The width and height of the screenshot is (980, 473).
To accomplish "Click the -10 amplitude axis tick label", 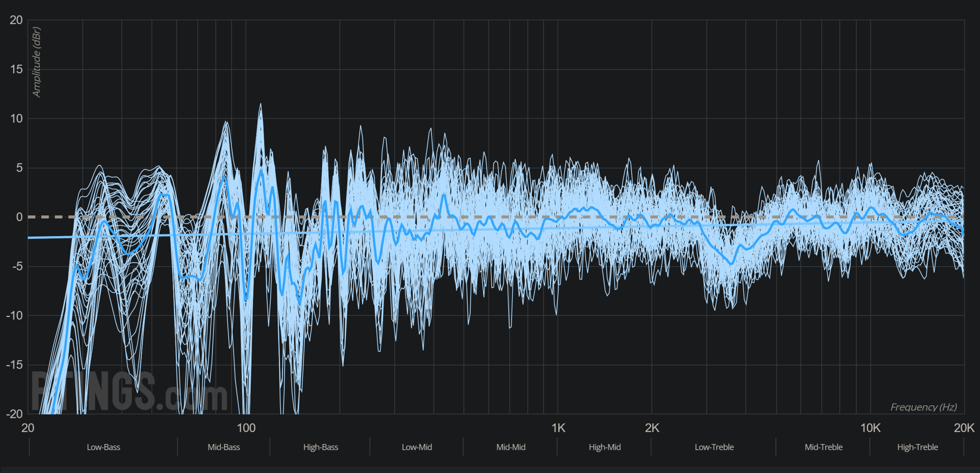I will 15,316.
